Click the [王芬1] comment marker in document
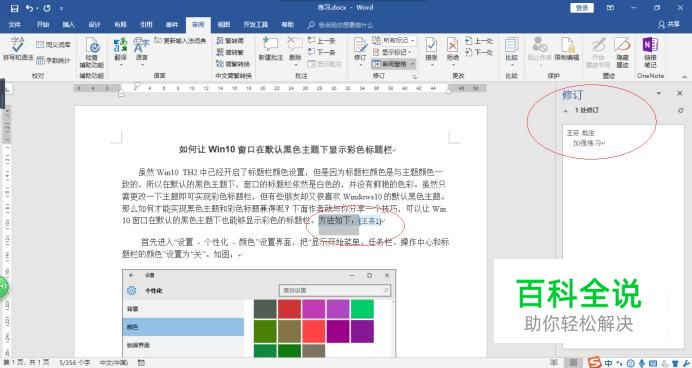692x368 pixels. click(369, 221)
